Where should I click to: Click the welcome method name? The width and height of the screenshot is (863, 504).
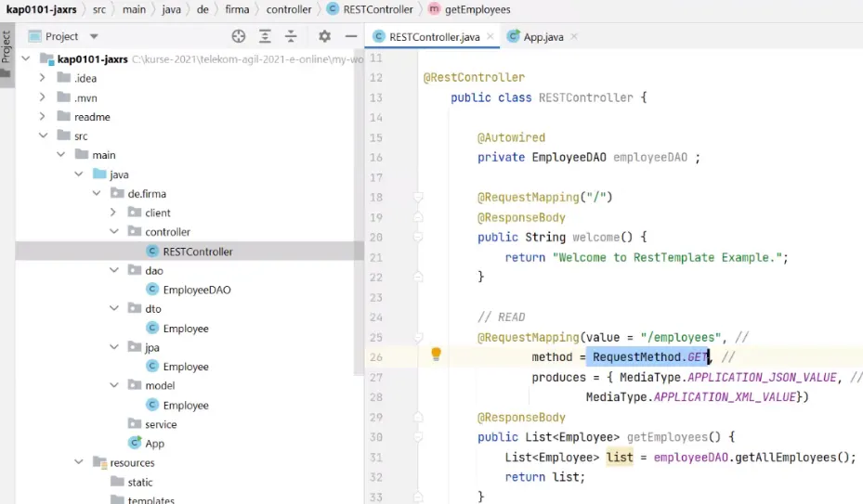pyautogui.click(x=596, y=237)
